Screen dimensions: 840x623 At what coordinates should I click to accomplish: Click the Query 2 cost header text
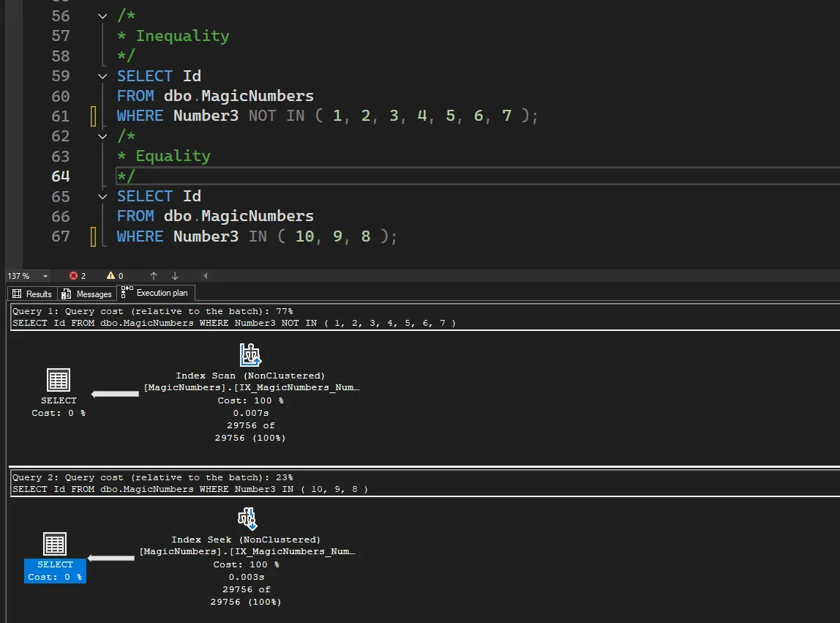152,477
